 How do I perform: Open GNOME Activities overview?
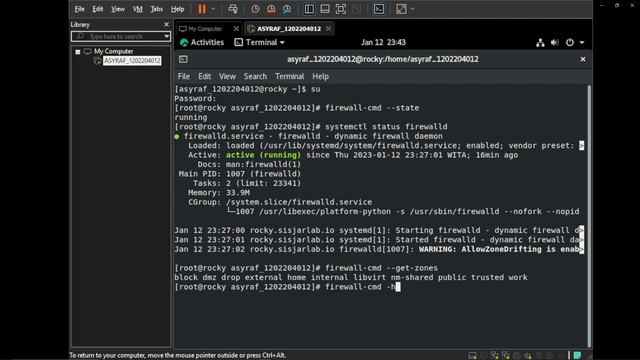click(202, 42)
